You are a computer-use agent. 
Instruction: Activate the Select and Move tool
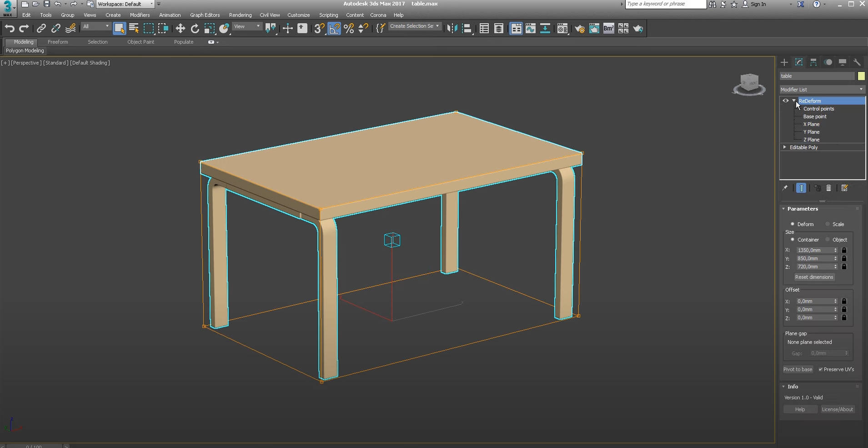(180, 28)
